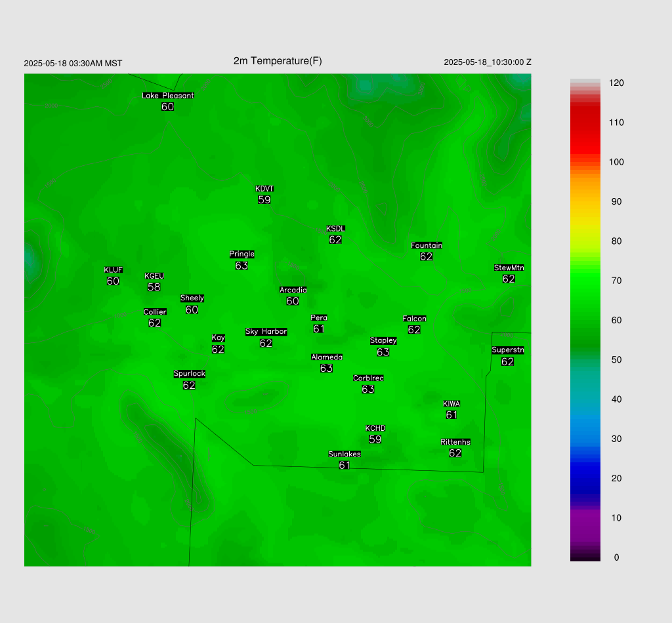The height and width of the screenshot is (623, 672).
Task: Click the 50 colorbar tick label
Action: pyautogui.click(x=616, y=360)
